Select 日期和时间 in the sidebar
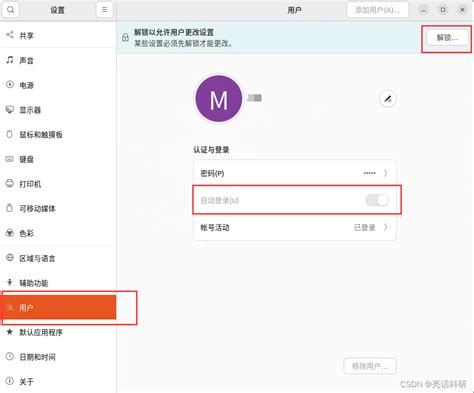The image size is (474, 393). click(x=58, y=357)
